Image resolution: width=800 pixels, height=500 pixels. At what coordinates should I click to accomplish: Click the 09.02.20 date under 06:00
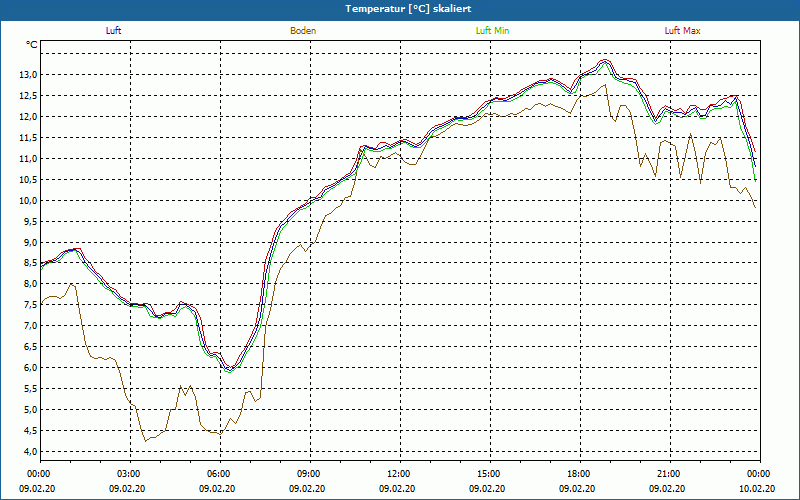(x=217, y=489)
